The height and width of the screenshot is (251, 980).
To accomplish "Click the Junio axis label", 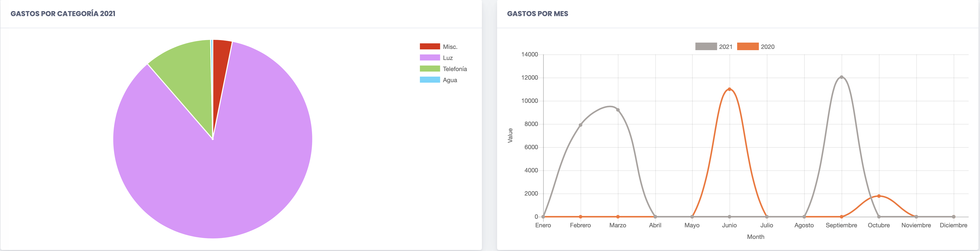I will pos(729,225).
